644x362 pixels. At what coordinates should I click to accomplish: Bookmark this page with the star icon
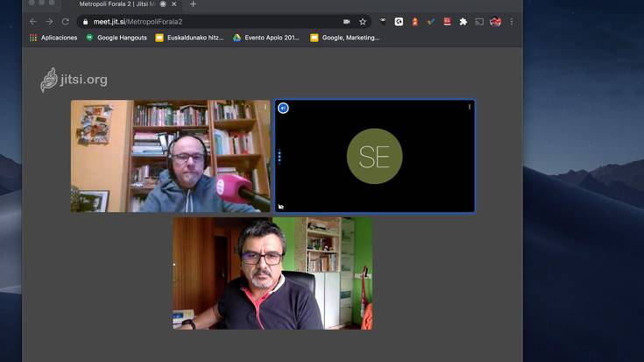pos(363,22)
